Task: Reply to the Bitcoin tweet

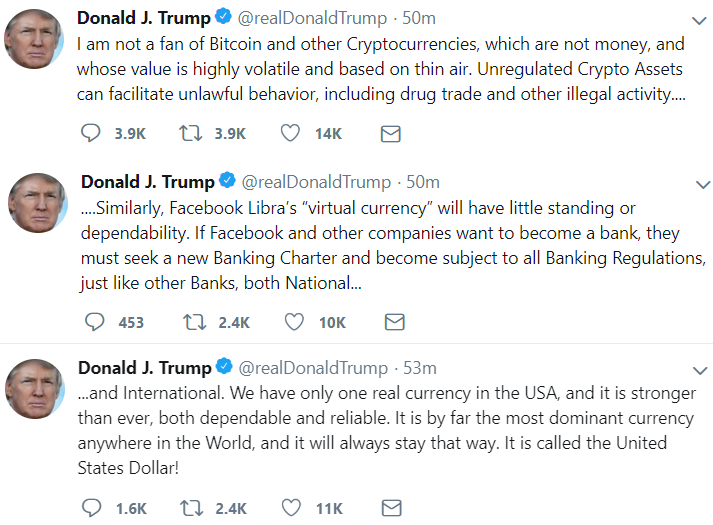Action: pyautogui.click(x=90, y=133)
